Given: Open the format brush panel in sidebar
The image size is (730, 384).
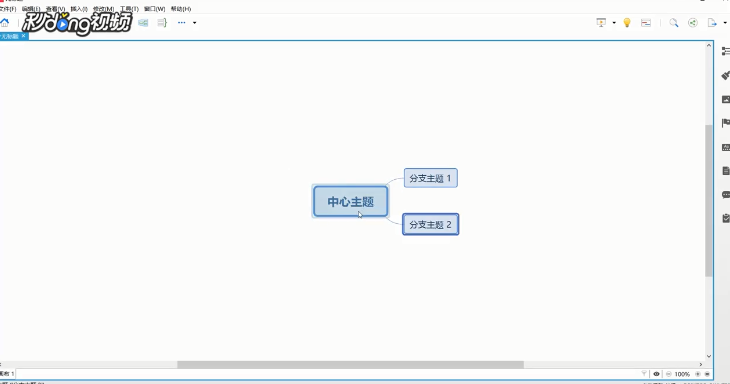Looking at the screenshot, I should (x=725, y=75).
